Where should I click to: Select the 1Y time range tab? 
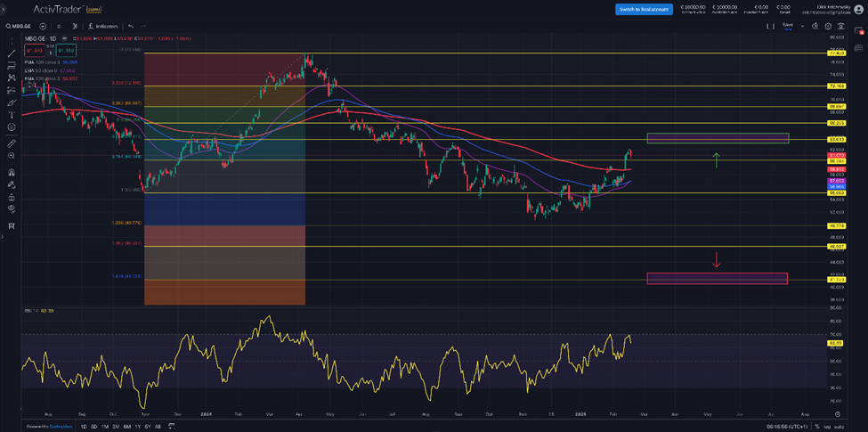(x=137, y=427)
